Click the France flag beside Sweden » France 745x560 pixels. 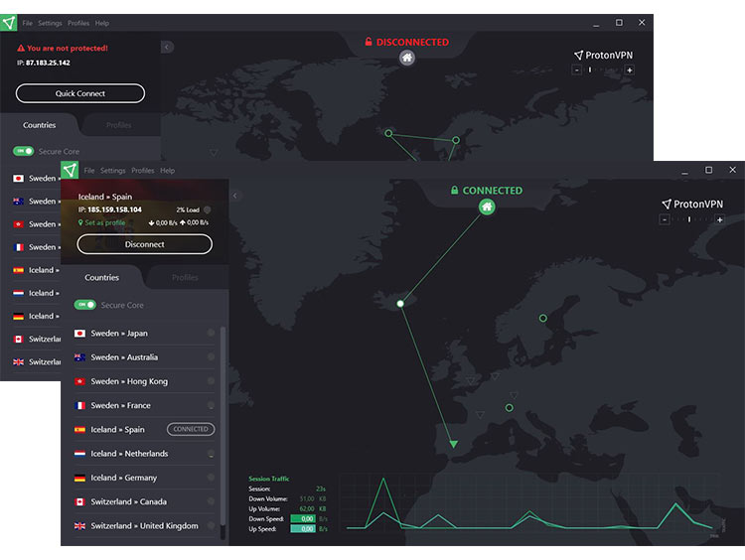coord(79,406)
